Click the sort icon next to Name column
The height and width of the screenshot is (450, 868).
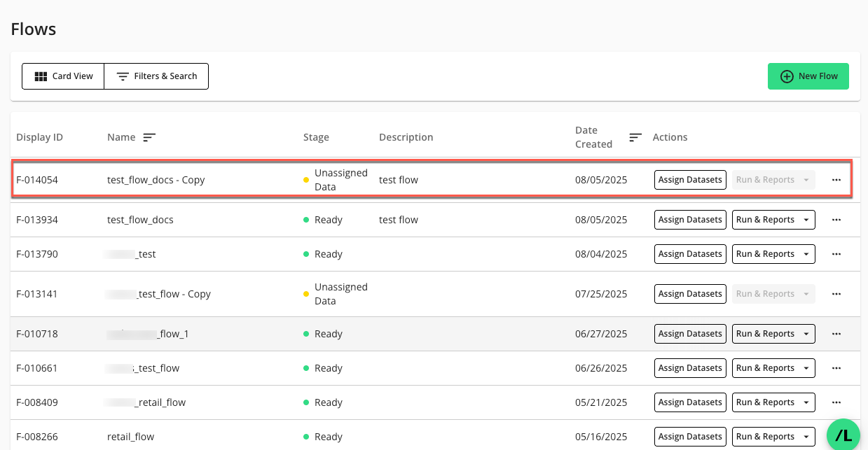[x=149, y=137]
